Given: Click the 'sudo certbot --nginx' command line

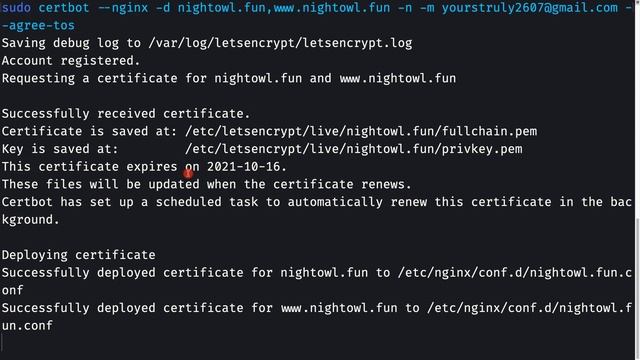Looking at the screenshot, I should pyautogui.click(x=317, y=8).
